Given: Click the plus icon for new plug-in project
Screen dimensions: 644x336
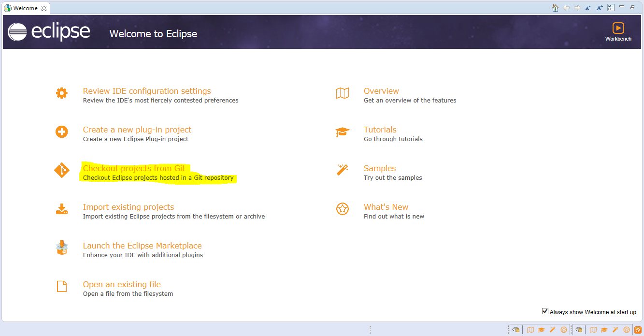Looking at the screenshot, I should pos(61,131).
